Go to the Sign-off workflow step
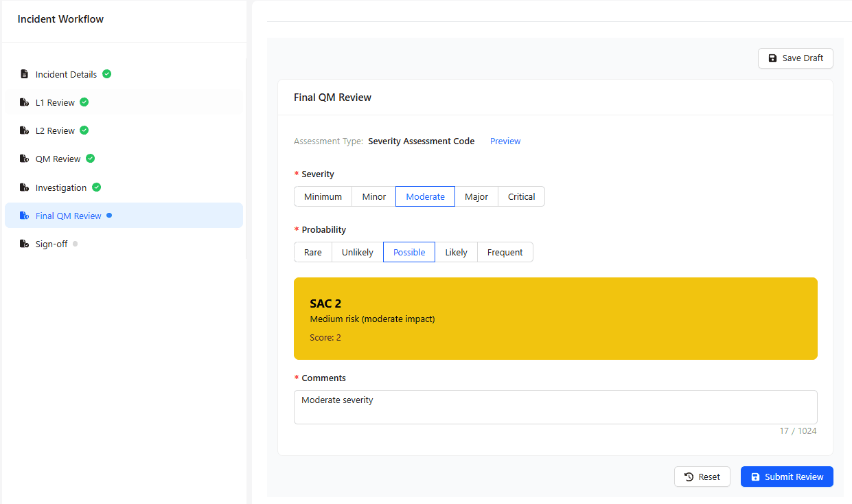 (x=51, y=244)
